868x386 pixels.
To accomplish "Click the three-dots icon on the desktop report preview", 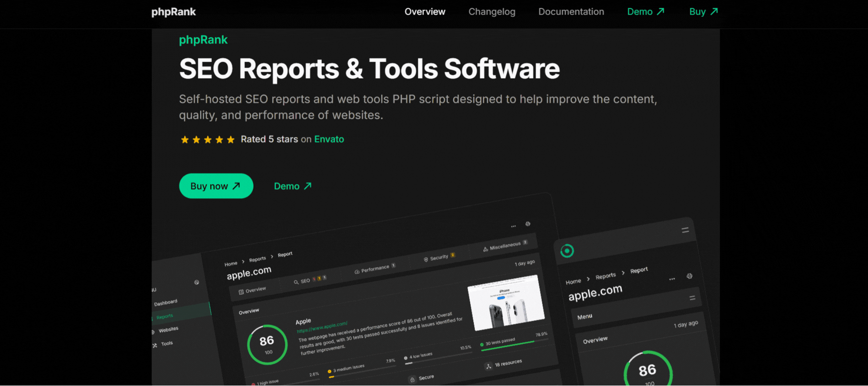I will coord(514,226).
